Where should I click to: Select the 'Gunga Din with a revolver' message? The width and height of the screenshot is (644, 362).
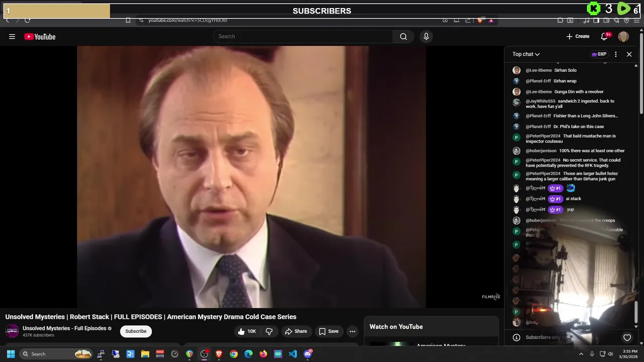tap(579, 92)
